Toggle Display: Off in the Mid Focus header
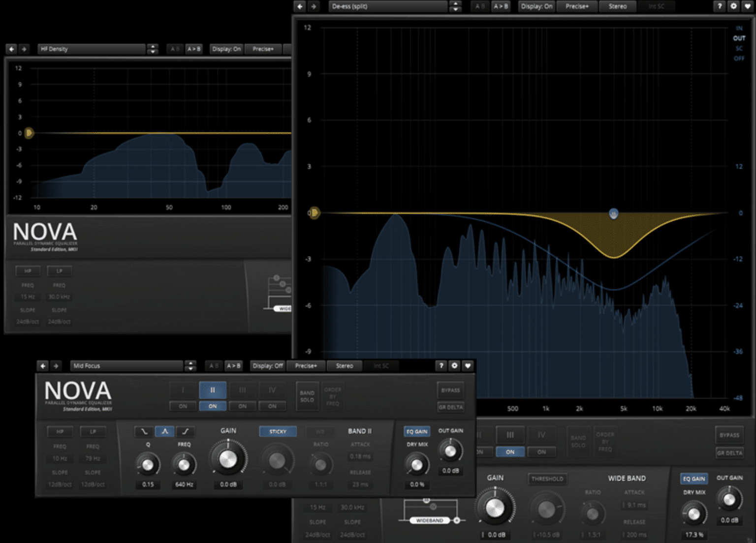This screenshot has width=756, height=543. pyautogui.click(x=267, y=365)
